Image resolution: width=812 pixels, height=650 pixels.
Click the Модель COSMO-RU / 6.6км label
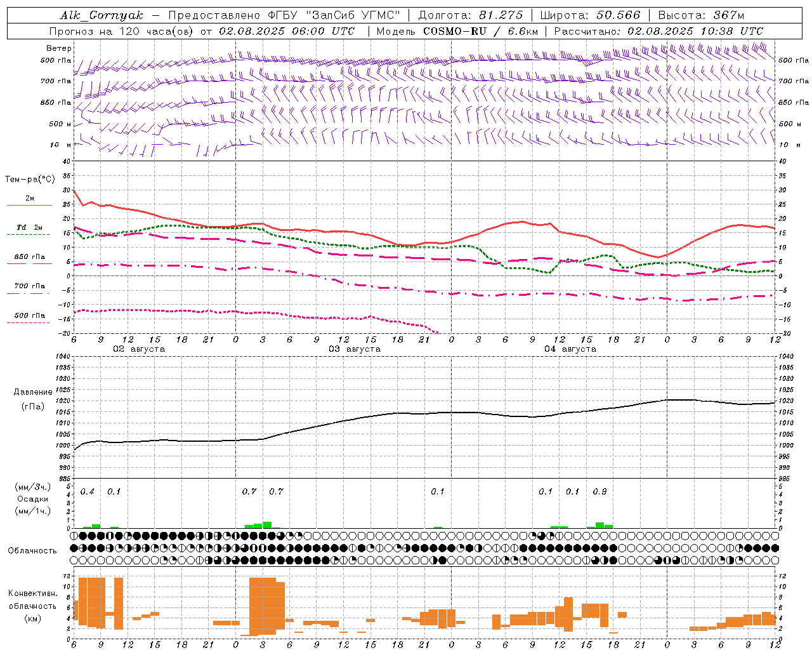457,31
